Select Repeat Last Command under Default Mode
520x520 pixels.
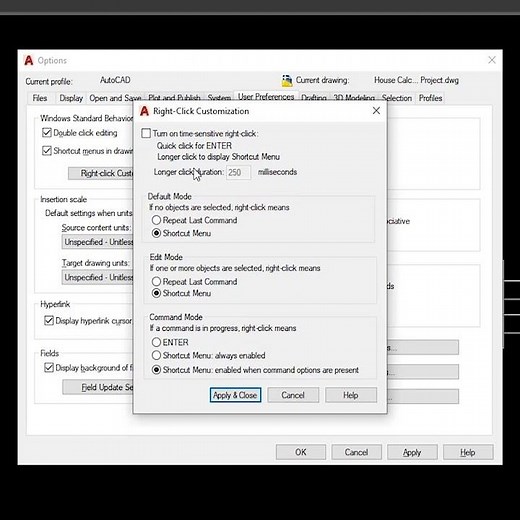coord(156,220)
